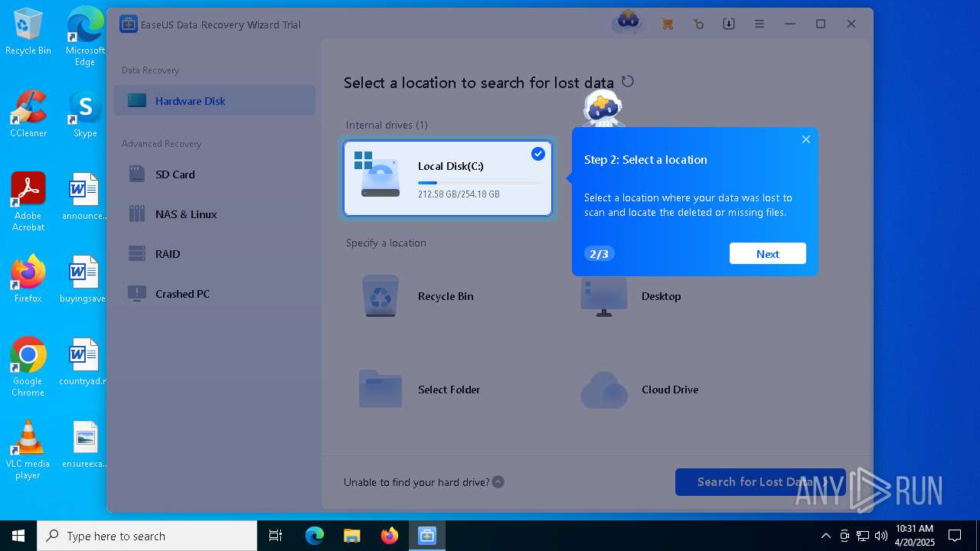Viewport: 980px width, 551px height.
Task: Open CCleaner desktop shortcut
Action: [x=28, y=114]
